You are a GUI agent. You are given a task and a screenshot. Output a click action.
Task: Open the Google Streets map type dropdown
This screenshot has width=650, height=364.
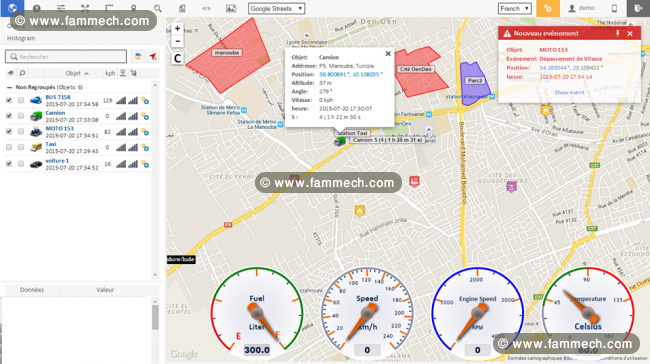point(276,8)
